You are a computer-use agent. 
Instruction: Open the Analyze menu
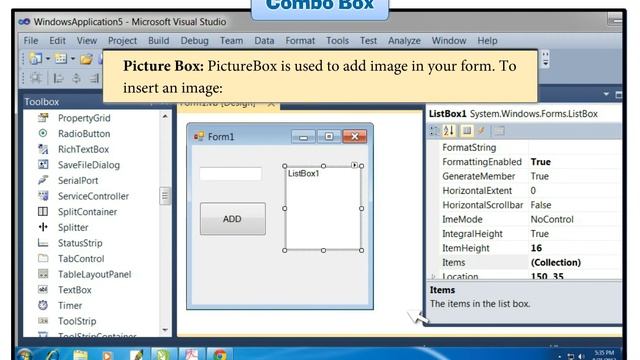click(404, 41)
